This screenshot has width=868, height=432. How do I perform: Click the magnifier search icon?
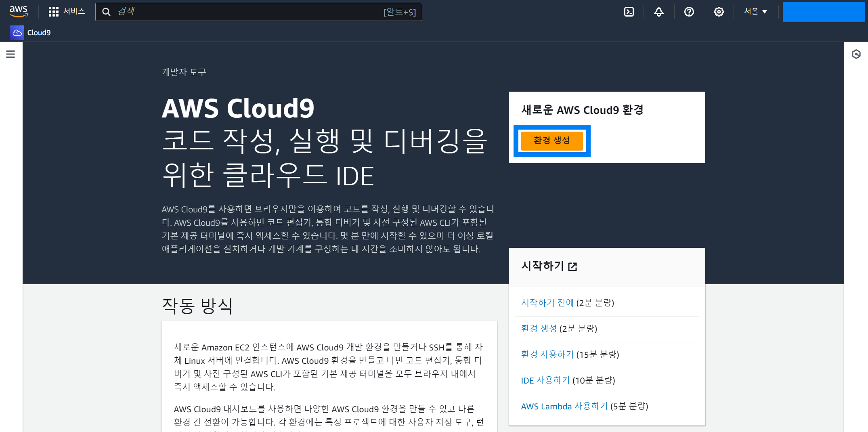106,12
